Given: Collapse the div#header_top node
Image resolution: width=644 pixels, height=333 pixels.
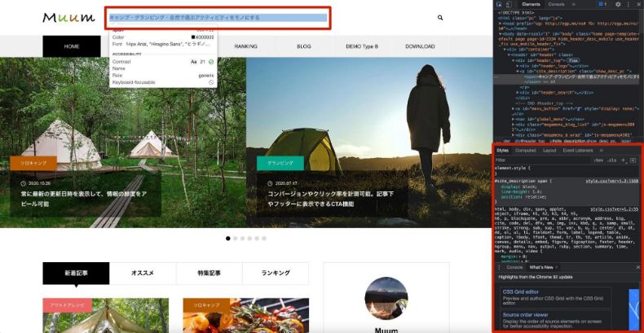Looking at the screenshot, I should coord(514,60).
